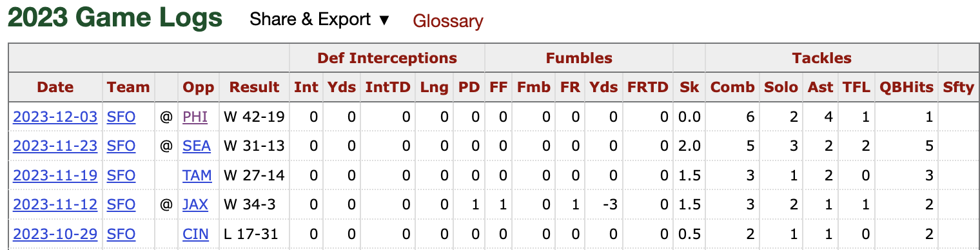Sort table by the Date column header

click(55, 88)
